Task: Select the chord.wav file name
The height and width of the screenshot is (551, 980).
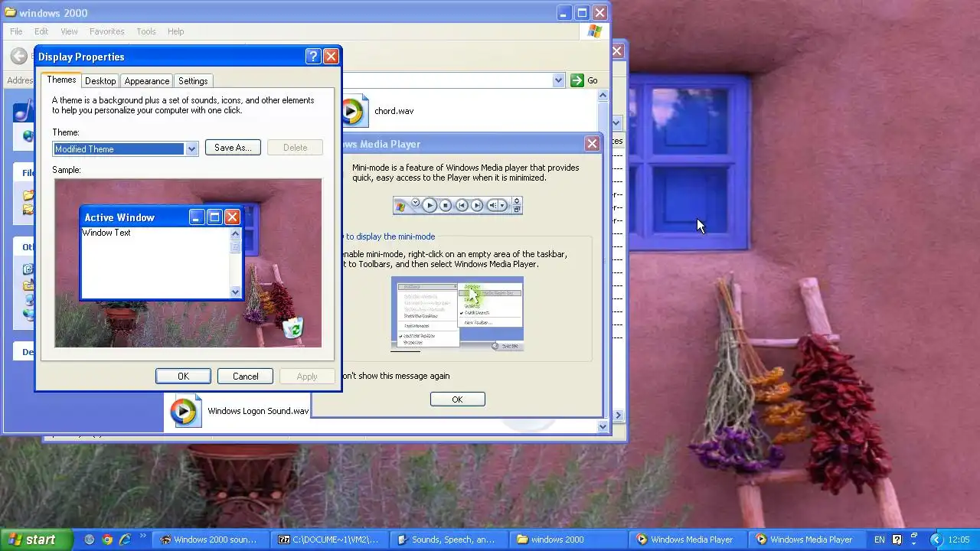Action: tap(394, 111)
